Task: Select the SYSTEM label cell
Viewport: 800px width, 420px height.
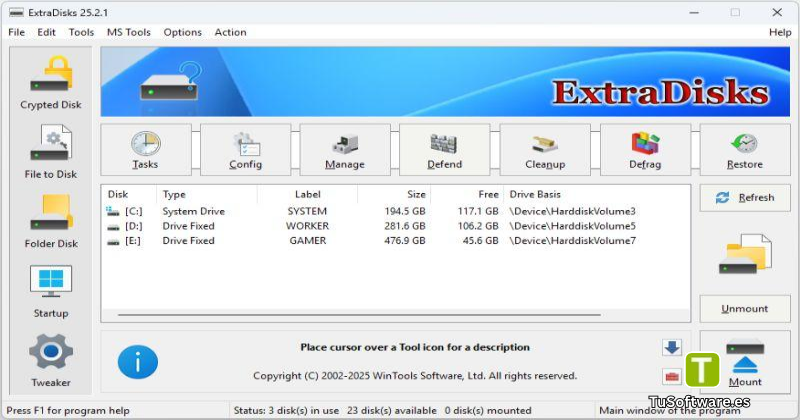Action: point(307,211)
